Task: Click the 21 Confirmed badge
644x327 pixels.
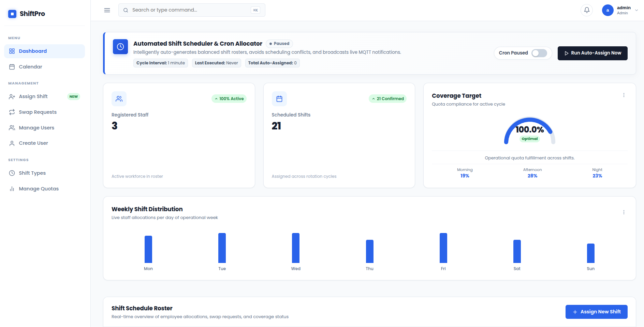Action: pyautogui.click(x=387, y=99)
